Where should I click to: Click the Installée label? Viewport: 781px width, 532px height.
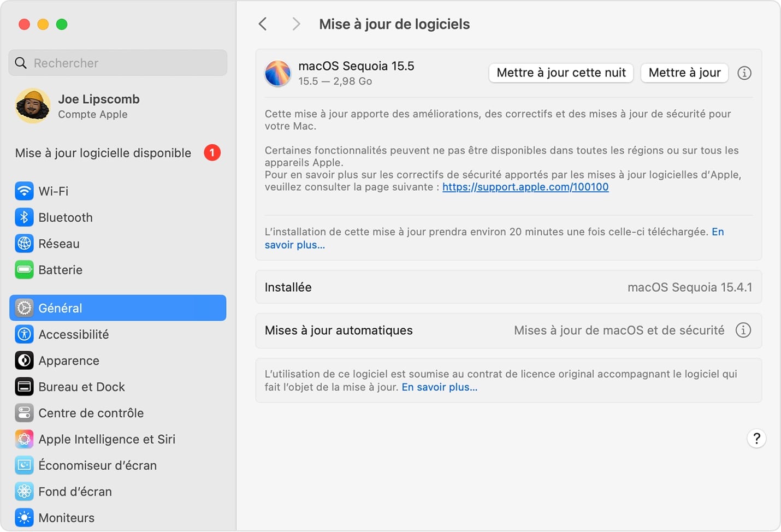click(x=288, y=287)
